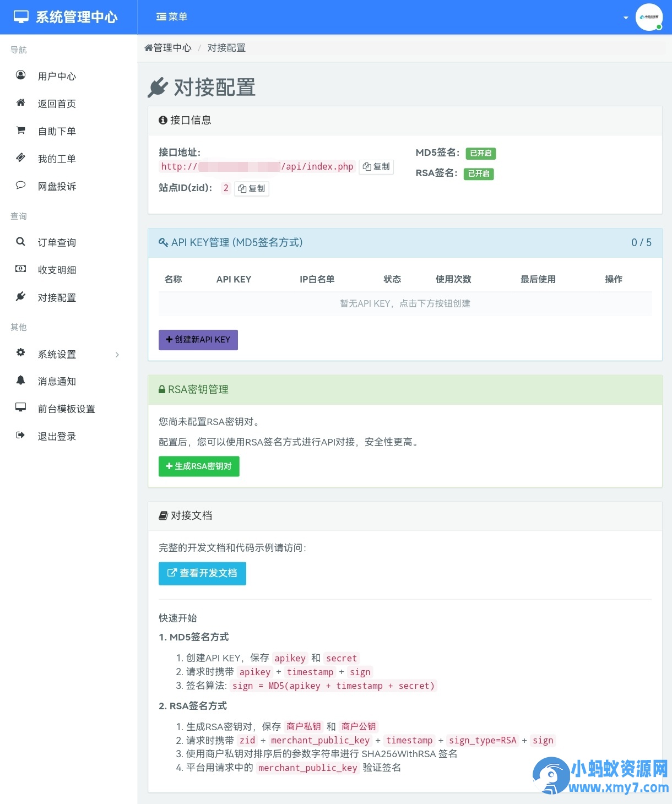The width and height of the screenshot is (672, 804).
Task: Click the 用户中心 user icon in the sidebar
Action: (x=20, y=75)
